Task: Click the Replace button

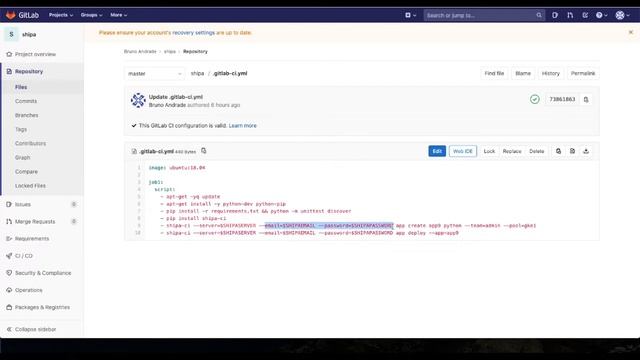Action: point(512,151)
